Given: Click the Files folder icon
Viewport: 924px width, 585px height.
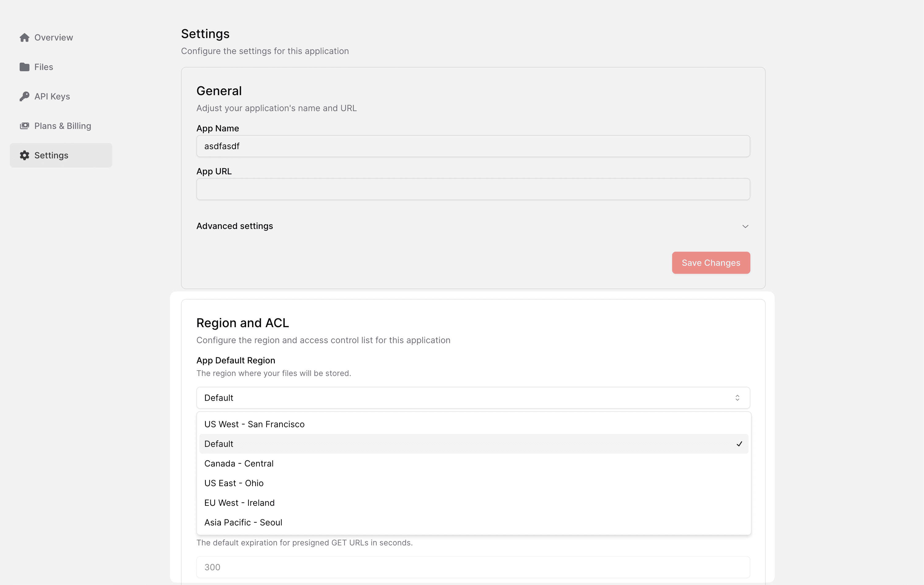Looking at the screenshot, I should pyautogui.click(x=25, y=67).
